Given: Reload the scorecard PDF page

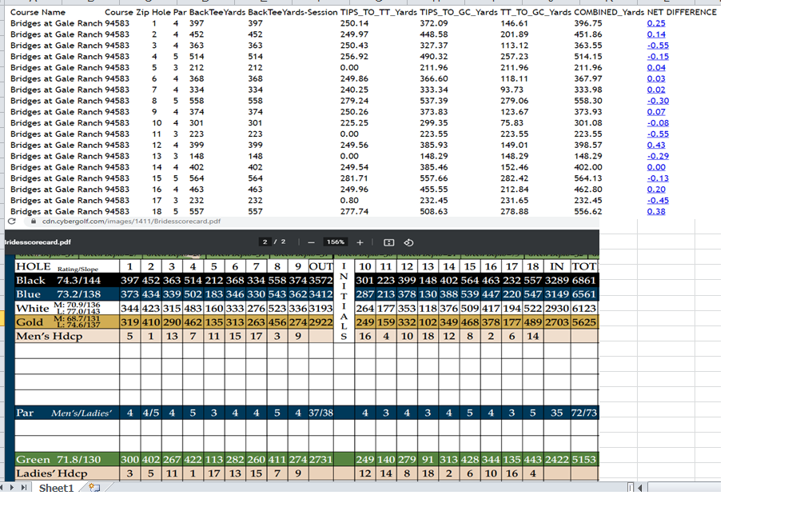Looking at the screenshot, I should [x=11, y=222].
